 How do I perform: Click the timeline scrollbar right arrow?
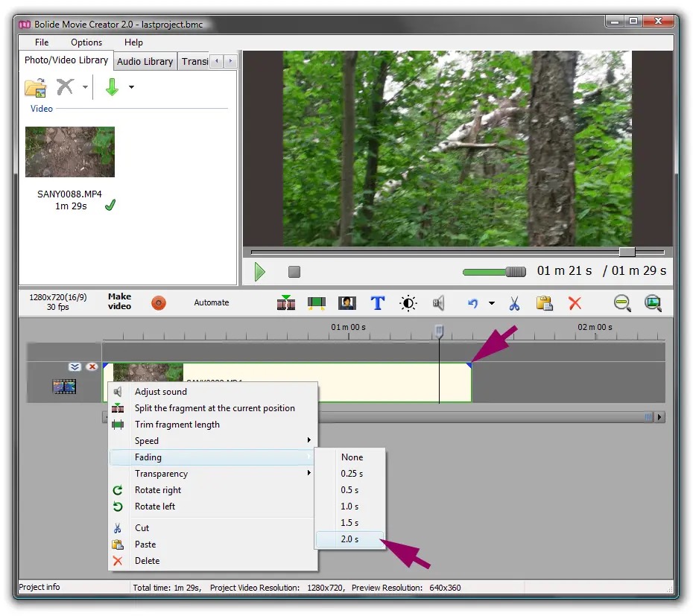coord(660,416)
